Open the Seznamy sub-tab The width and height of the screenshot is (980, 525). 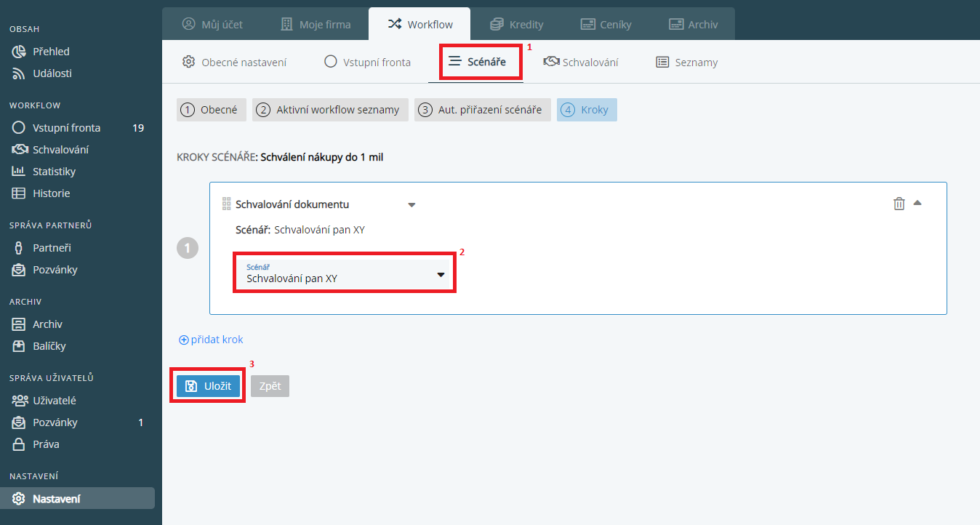point(686,63)
